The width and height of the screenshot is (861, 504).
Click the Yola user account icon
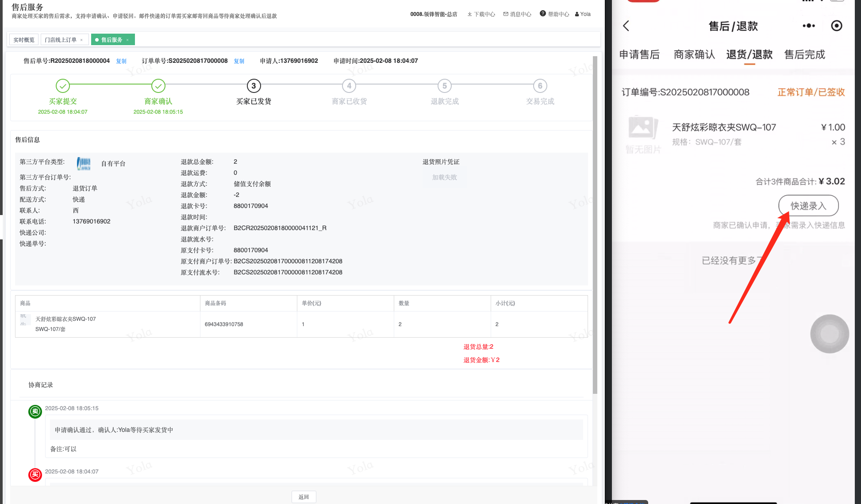(x=577, y=14)
